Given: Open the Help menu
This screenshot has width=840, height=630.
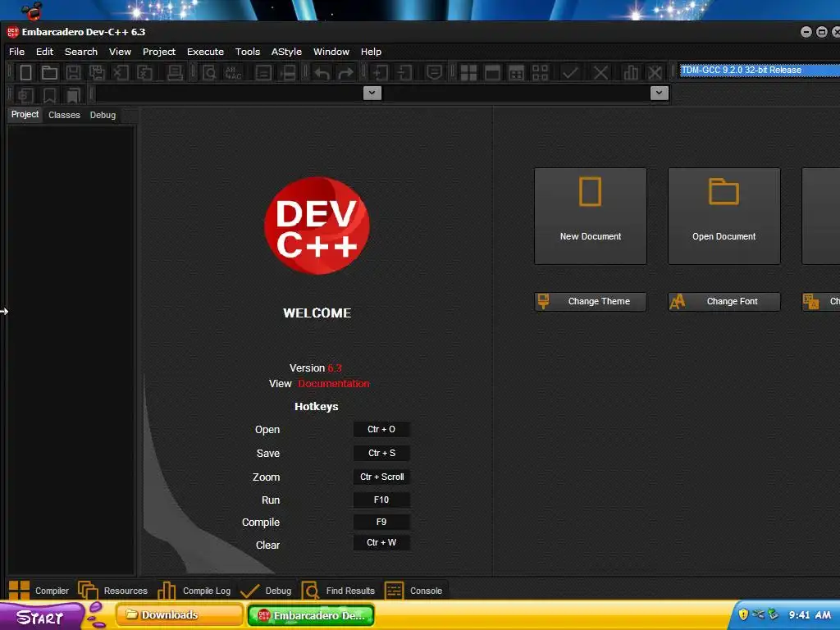Looking at the screenshot, I should click(x=371, y=52).
